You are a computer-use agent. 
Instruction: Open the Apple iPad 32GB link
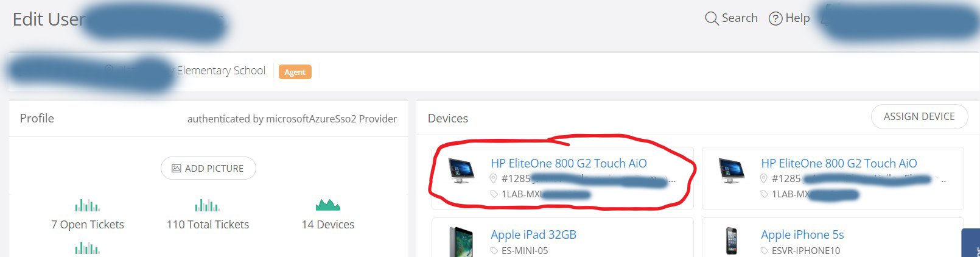[x=533, y=234]
